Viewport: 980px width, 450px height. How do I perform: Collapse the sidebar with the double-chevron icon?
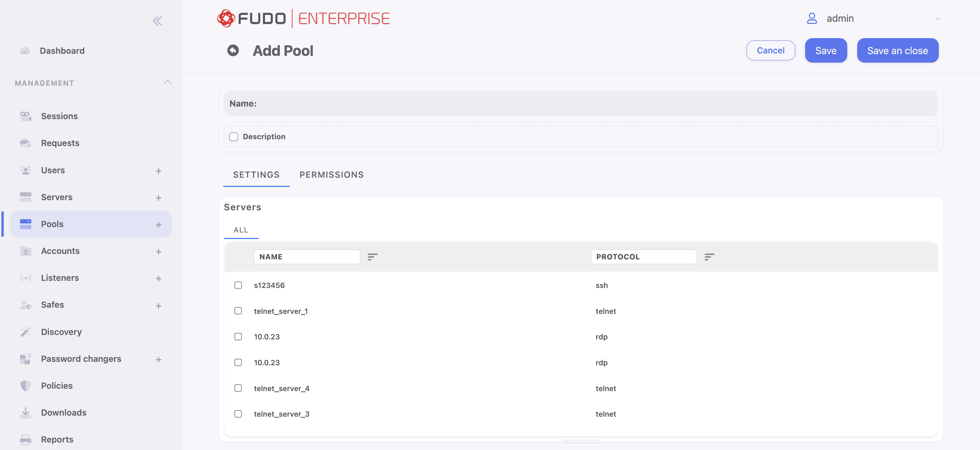[157, 21]
